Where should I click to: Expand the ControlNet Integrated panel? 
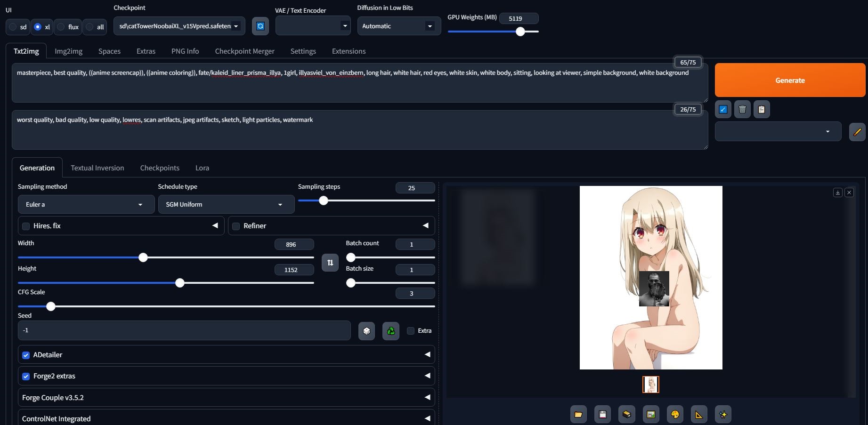(x=226, y=418)
